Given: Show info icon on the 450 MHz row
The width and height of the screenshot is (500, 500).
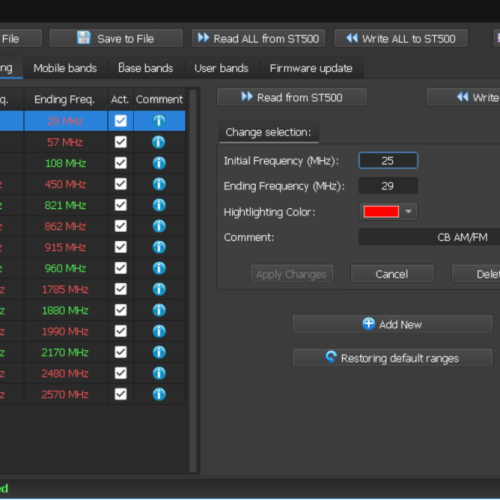Looking at the screenshot, I should (159, 184).
